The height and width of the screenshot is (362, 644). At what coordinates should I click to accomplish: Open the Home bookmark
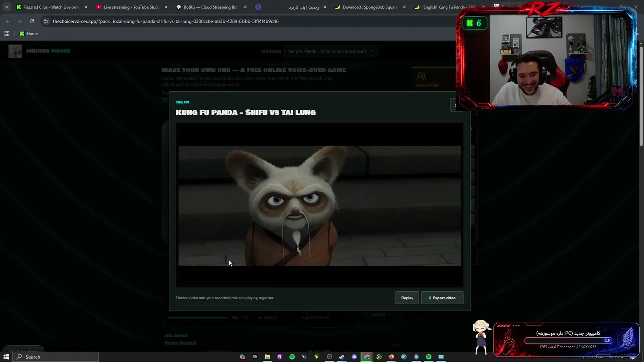[x=29, y=33]
